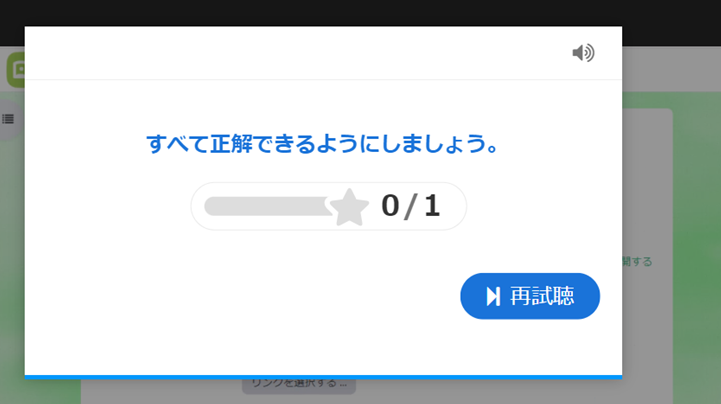The width and height of the screenshot is (721, 404).
Task: Click the green app logo behind the dialog
Action: tap(16, 70)
